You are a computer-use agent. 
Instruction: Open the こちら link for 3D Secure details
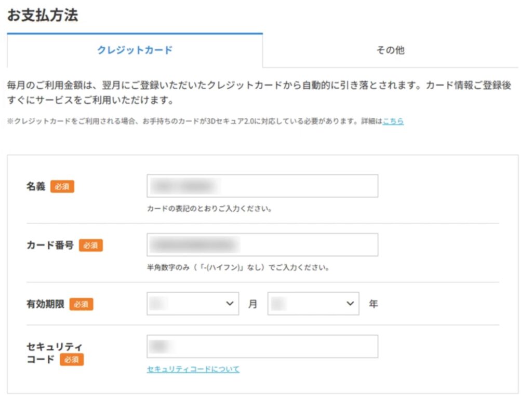point(393,121)
